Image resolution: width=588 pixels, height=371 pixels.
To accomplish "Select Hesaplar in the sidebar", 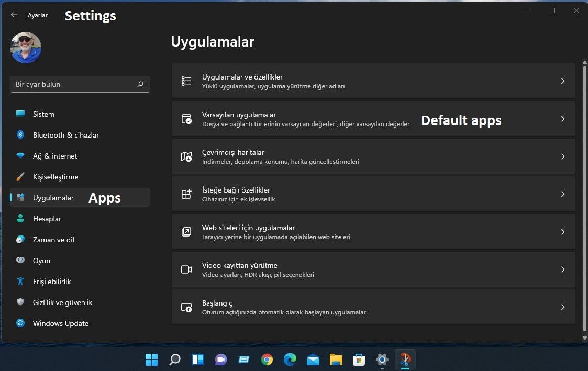I will pos(80,219).
